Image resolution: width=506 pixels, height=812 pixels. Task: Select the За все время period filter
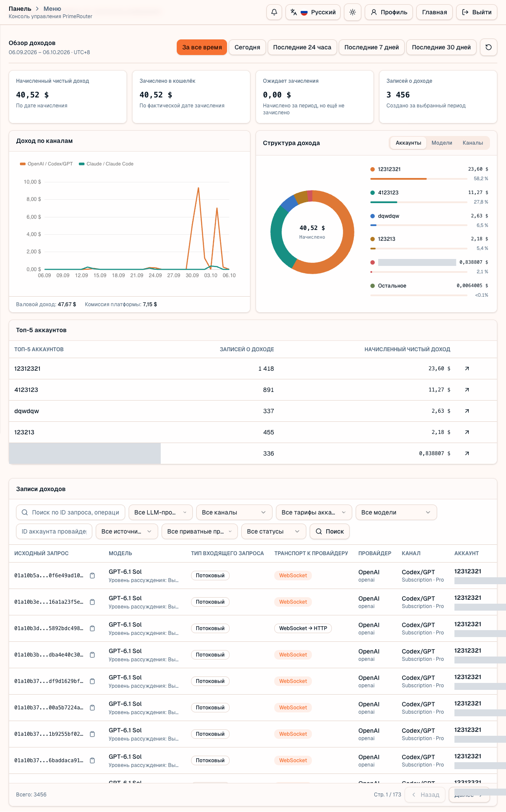[x=202, y=47]
